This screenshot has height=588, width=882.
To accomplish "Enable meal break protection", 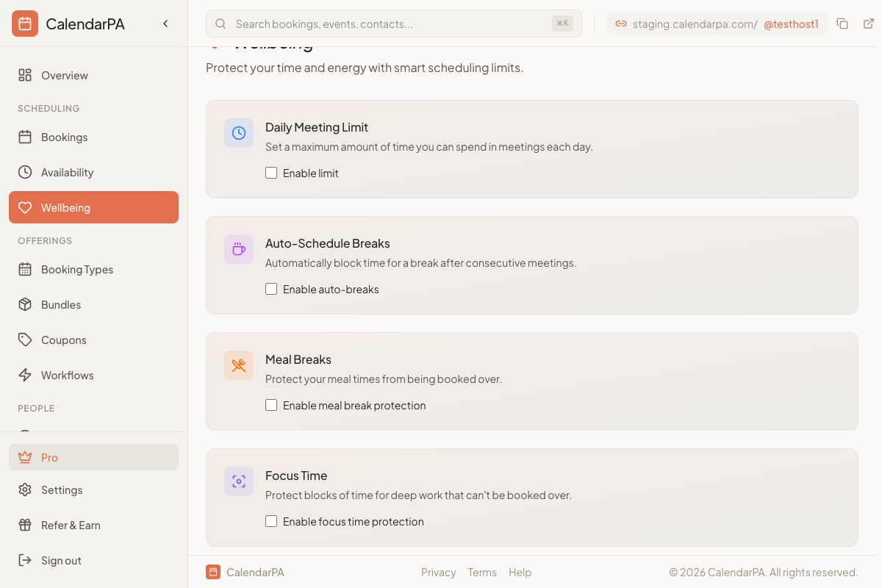I will (271, 405).
